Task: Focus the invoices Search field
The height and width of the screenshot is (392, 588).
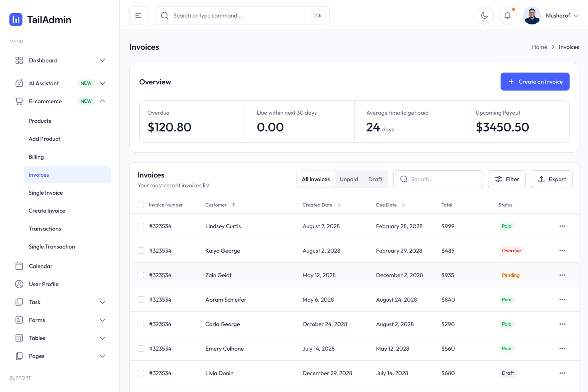Action: (x=438, y=179)
